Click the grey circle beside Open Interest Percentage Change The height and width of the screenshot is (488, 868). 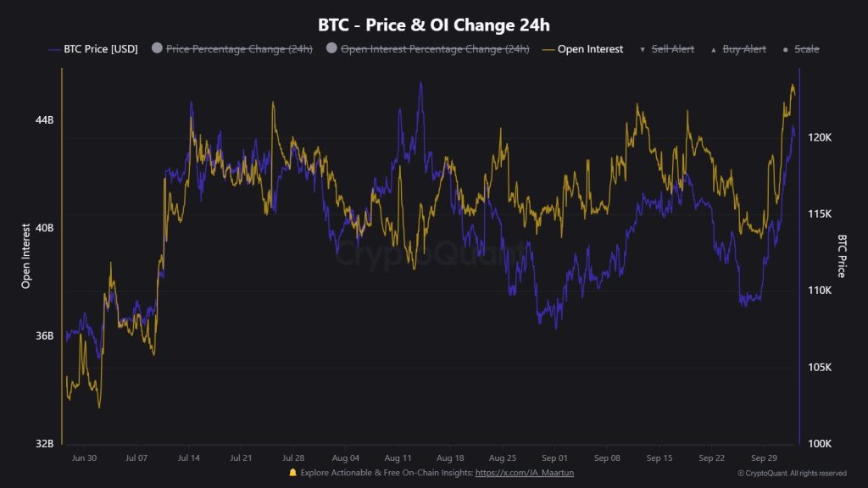click(x=331, y=49)
